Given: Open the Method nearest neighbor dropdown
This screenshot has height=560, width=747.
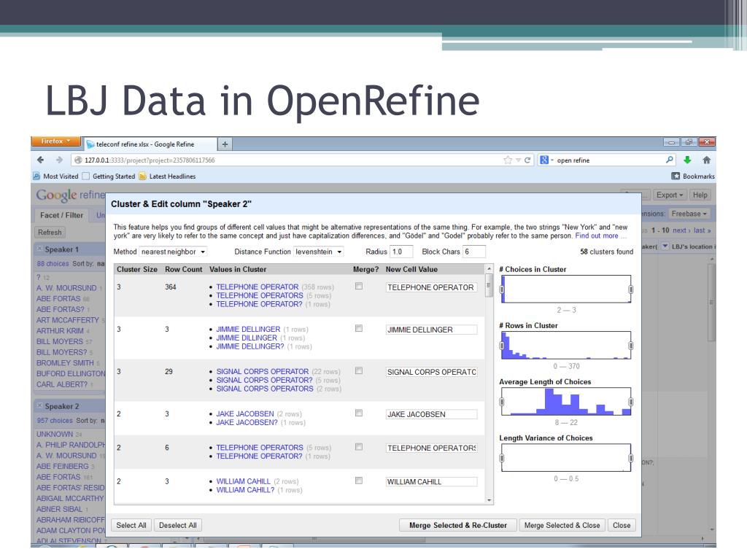Looking at the screenshot, I should coord(173,252).
